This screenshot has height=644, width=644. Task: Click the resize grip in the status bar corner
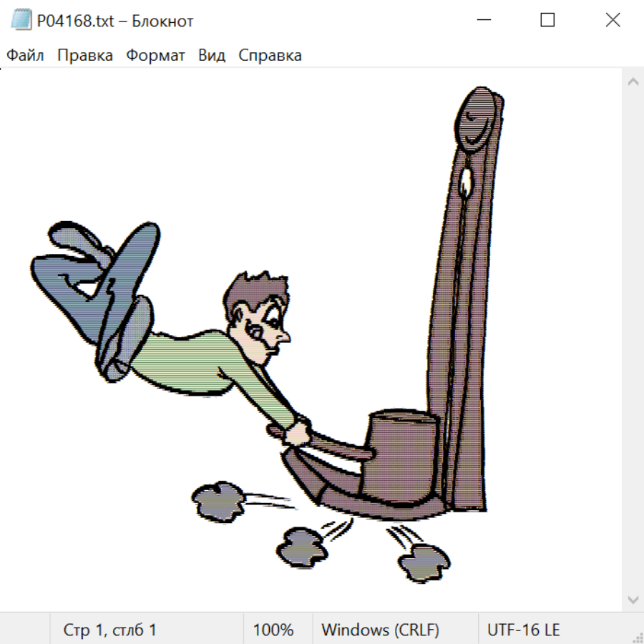(x=637, y=637)
